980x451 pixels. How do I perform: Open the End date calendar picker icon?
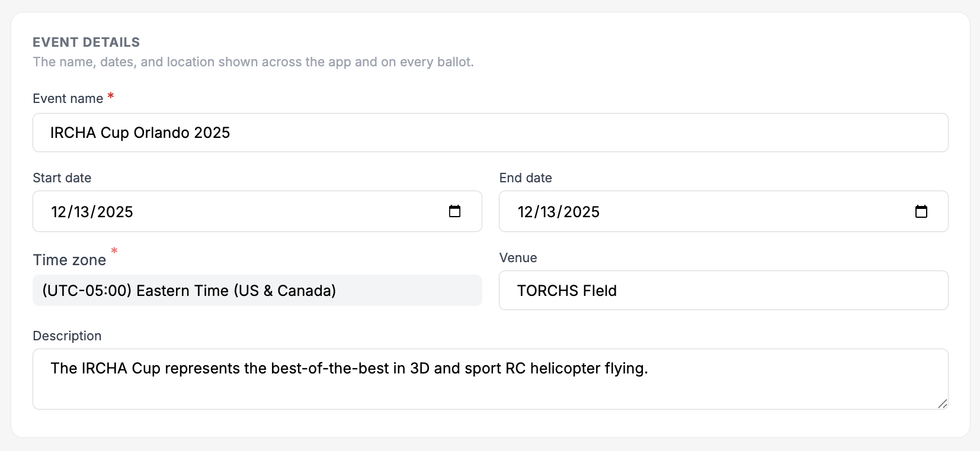(x=921, y=211)
